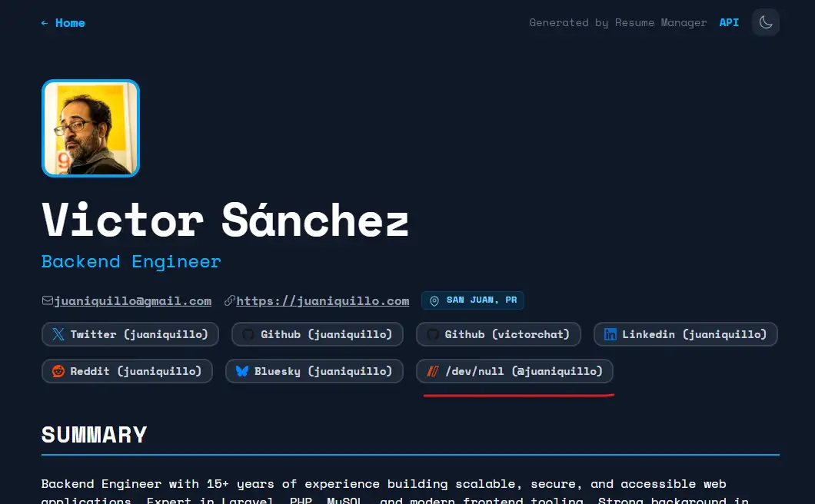
Task: Open the API link in the header
Action: pos(729,22)
